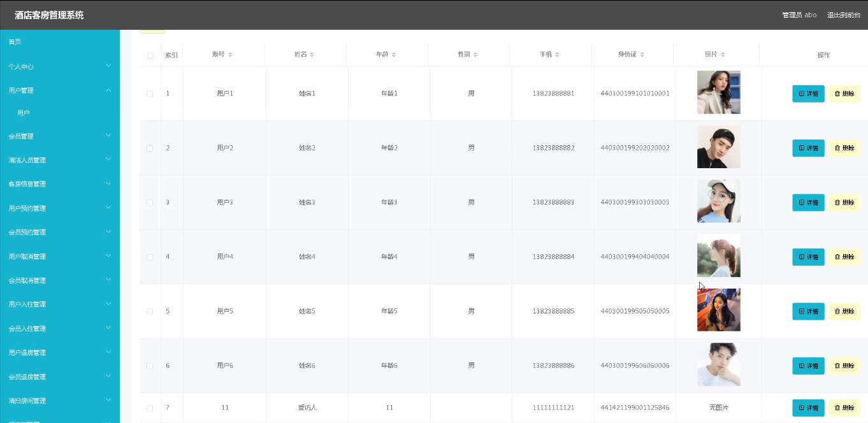Show 详情 for 用户4
Viewport: 868px width, 423px height.
pos(808,257)
